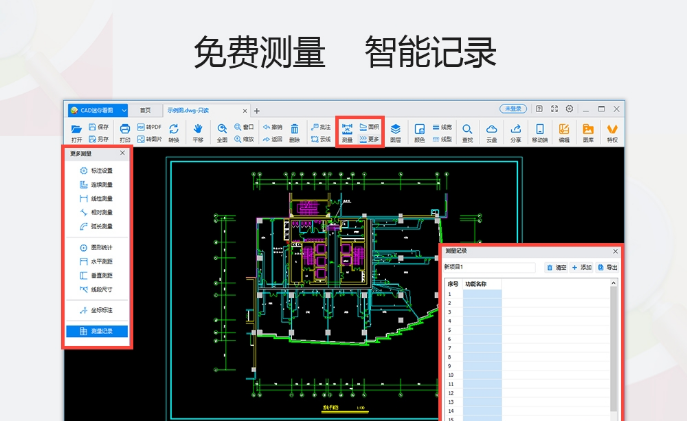This screenshot has width=688, height=421.
Task: Launch the orange 编辑 editor icon
Action: (x=564, y=133)
